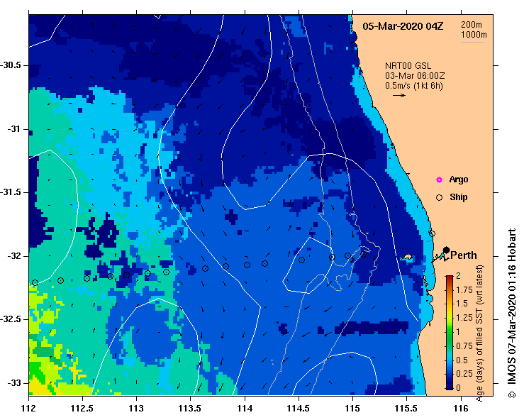Click the 'Perth' city label

click(464, 255)
